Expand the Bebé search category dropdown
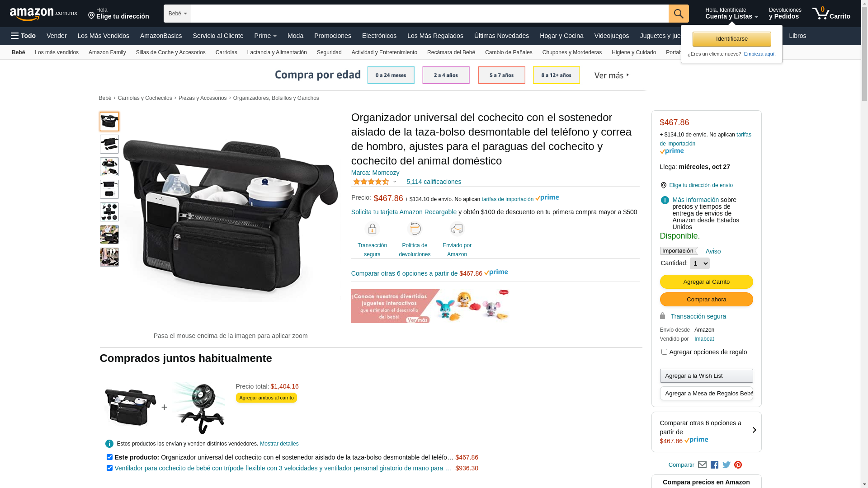 tap(177, 14)
